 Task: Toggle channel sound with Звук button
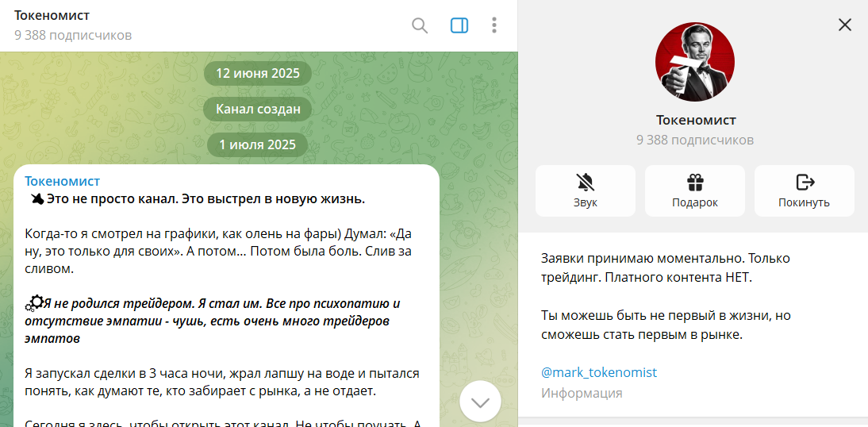point(586,190)
